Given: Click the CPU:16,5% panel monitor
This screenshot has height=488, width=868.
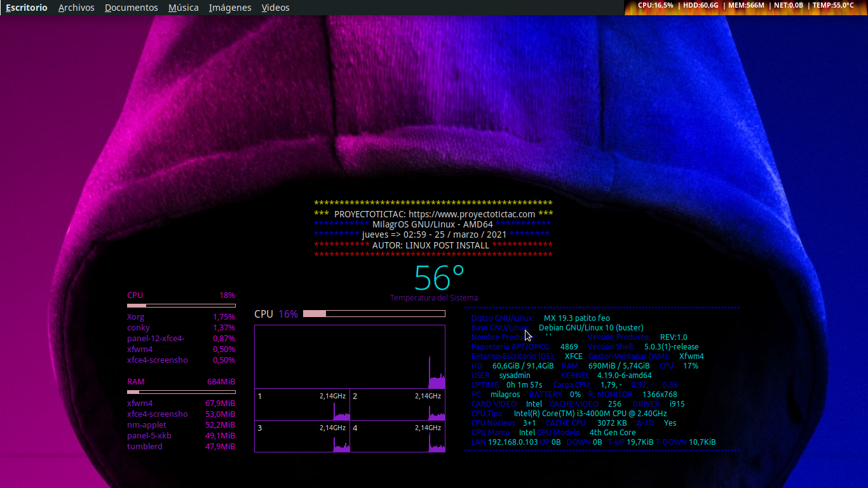Looking at the screenshot, I should [x=655, y=5].
